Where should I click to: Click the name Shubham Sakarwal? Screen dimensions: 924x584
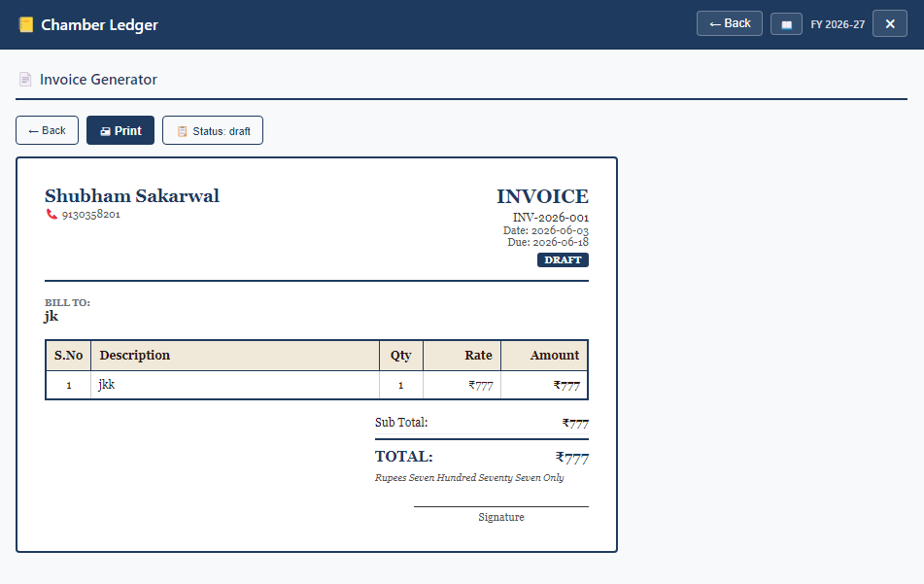point(132,195)
